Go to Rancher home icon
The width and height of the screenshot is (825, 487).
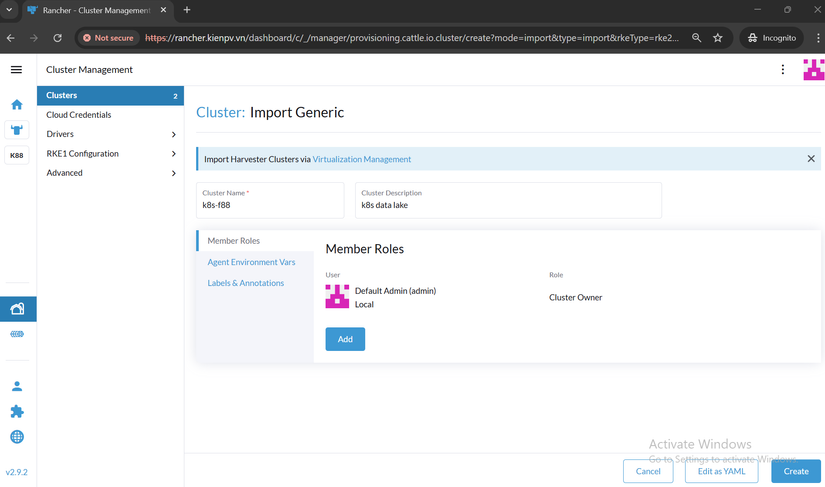coord(17,105)
